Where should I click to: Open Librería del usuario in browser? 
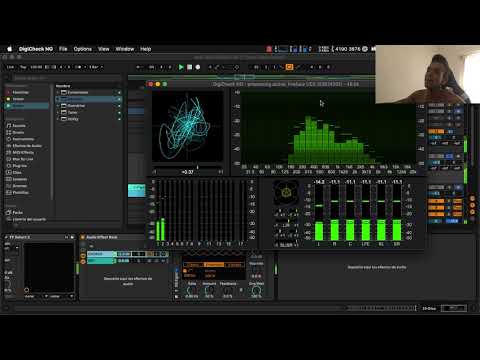(26, 219)
